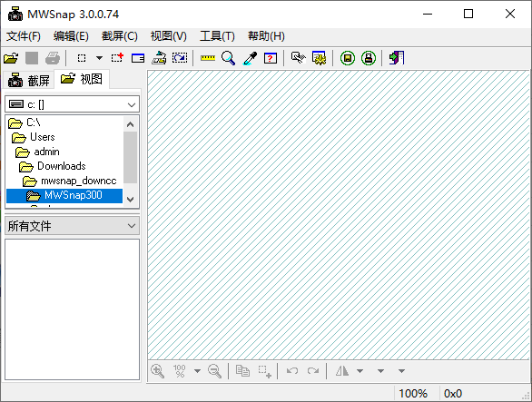Open the yellow ruler tool

click(x=208, y=58)
